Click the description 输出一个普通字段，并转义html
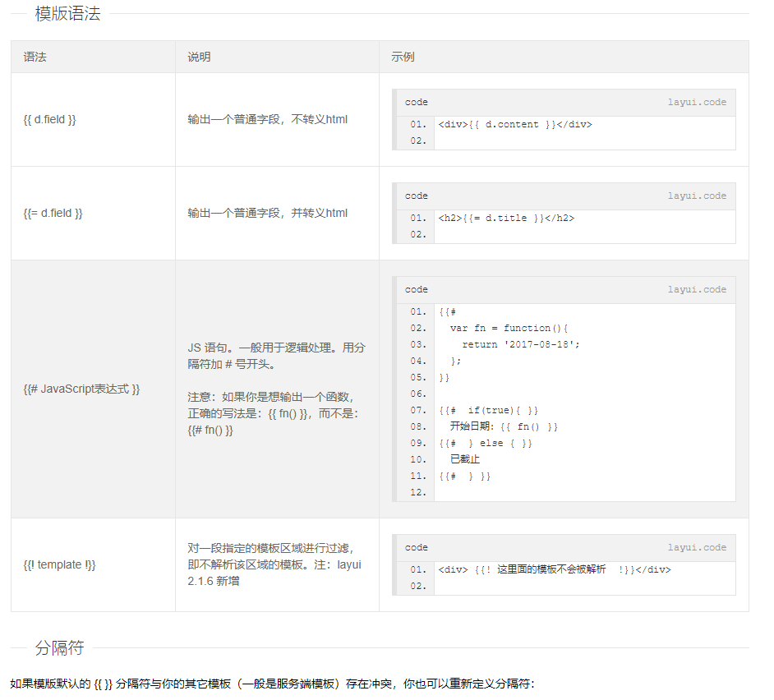 click(x=268, y=214)
